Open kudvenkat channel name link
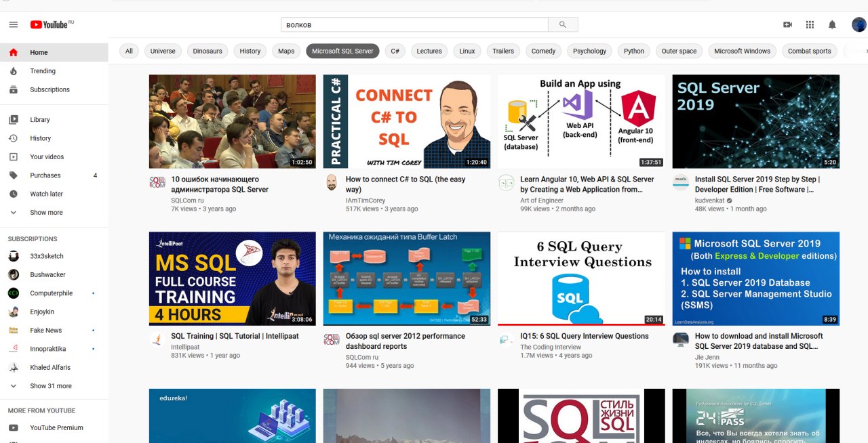868x443 pixels. click(709, 201)
